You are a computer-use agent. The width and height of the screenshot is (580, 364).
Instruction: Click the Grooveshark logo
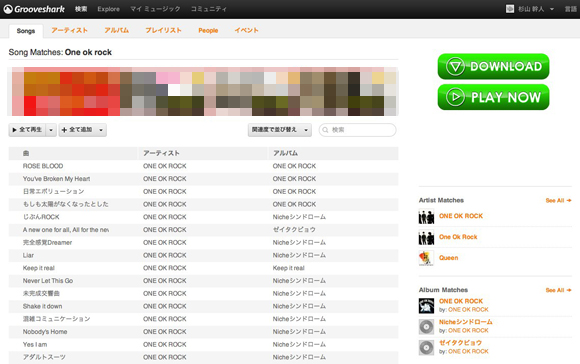tap(34, 9)
